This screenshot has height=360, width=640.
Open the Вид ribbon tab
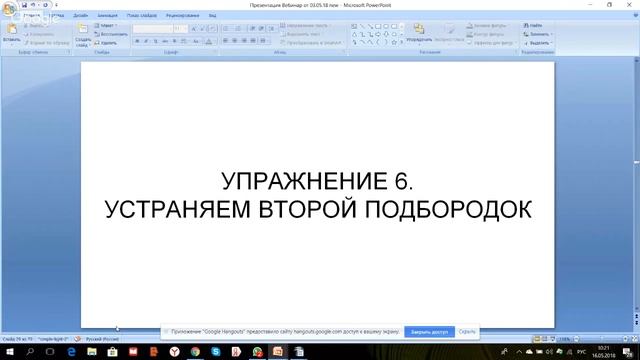click(212, 16)
